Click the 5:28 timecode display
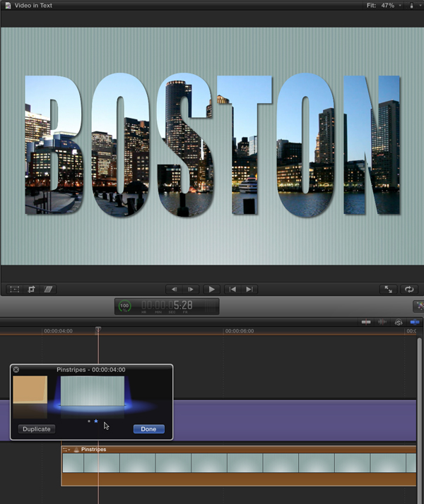The height and width of the screenshot is (504, 424). (x=167, y=305)
